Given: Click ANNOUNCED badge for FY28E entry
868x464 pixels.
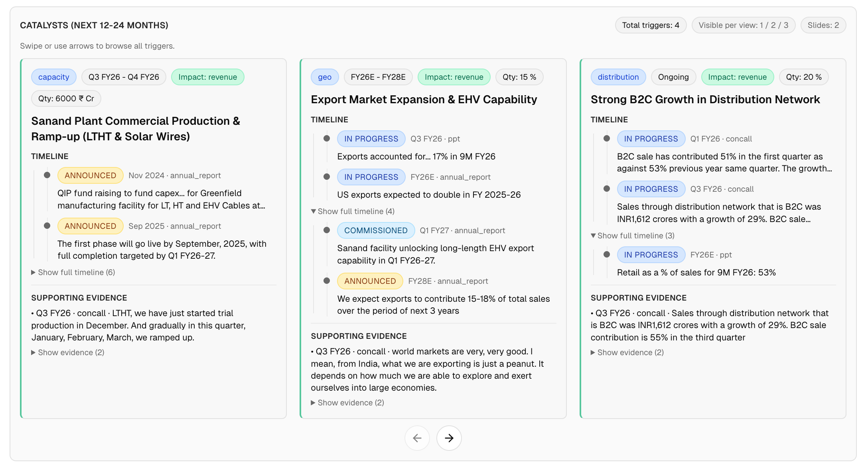Looking at the screenshot, I should coord(370,281).
